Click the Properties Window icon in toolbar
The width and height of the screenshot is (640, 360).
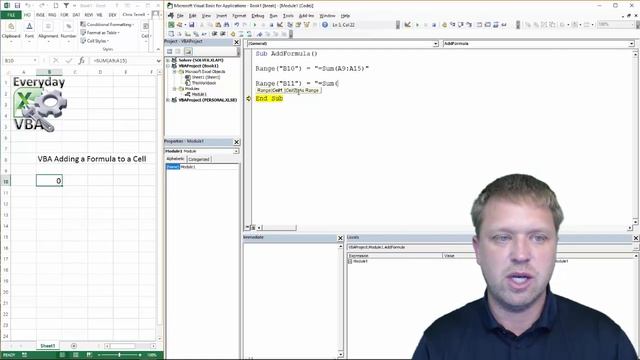[298, 25]
